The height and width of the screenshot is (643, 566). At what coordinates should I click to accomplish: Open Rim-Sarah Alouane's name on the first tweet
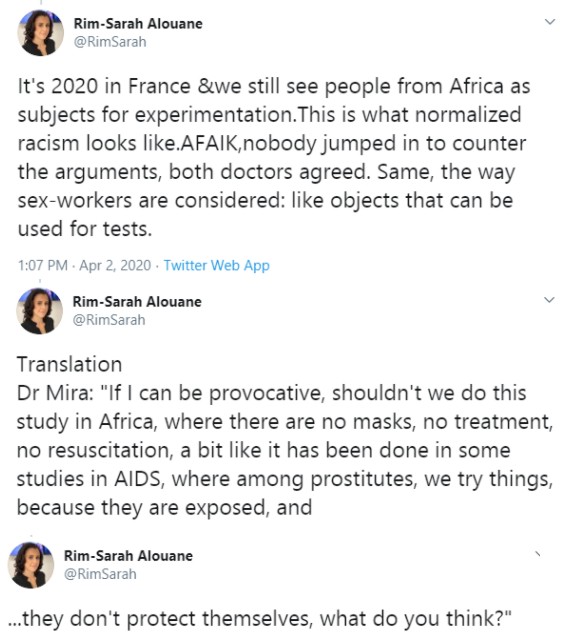[138, 24]
